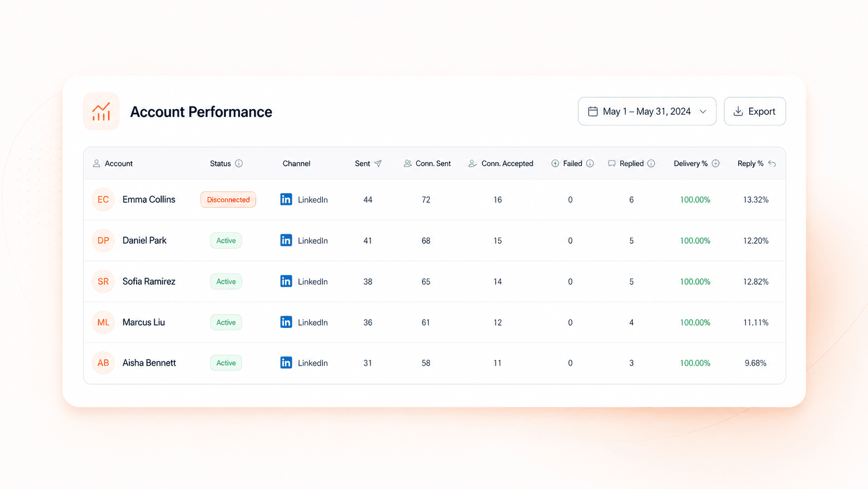Select the Channel column header

296,163
